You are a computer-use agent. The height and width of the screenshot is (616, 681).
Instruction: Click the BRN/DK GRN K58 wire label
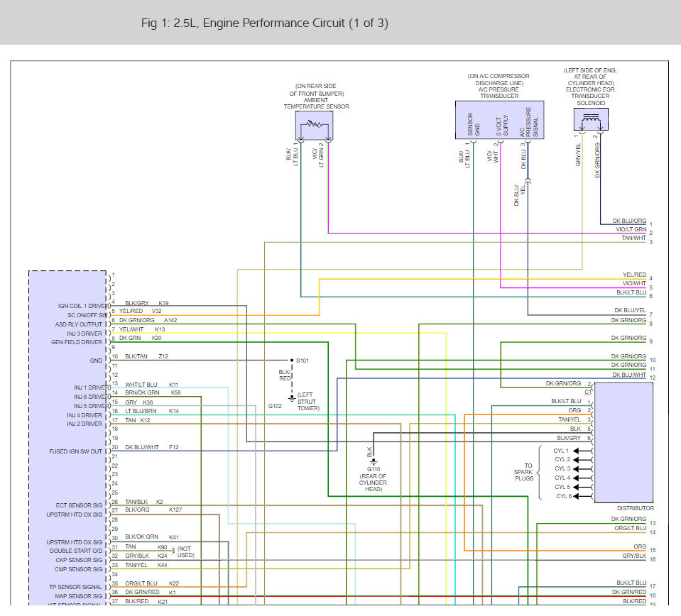click(x=153, y=392)
